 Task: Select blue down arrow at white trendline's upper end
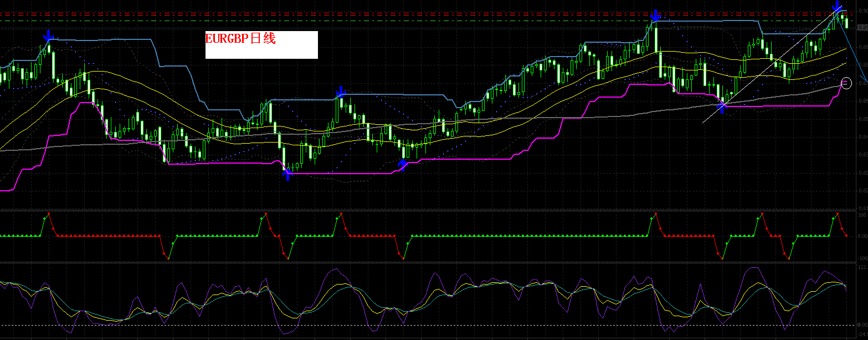pyautogui.click(x=838, y=7)
